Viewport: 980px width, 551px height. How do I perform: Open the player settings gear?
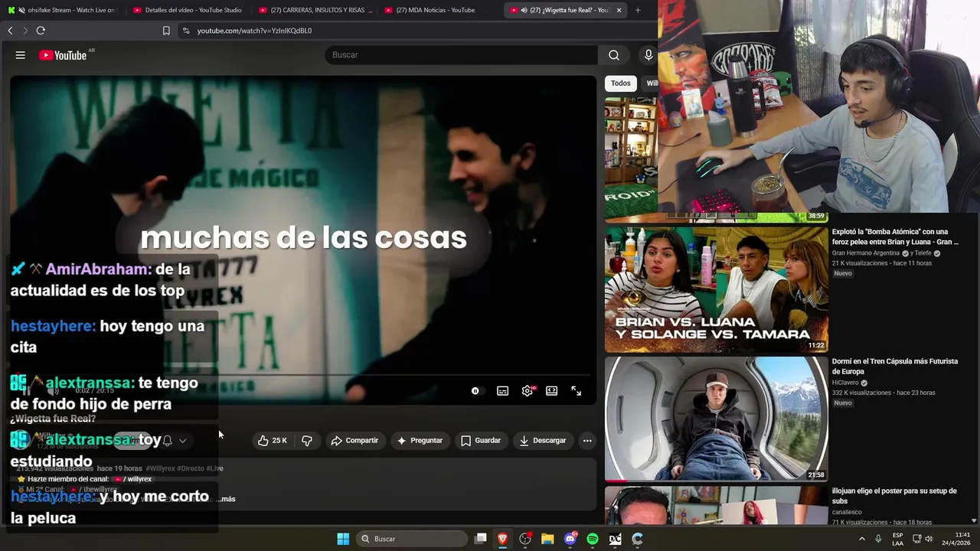[528, 391]
